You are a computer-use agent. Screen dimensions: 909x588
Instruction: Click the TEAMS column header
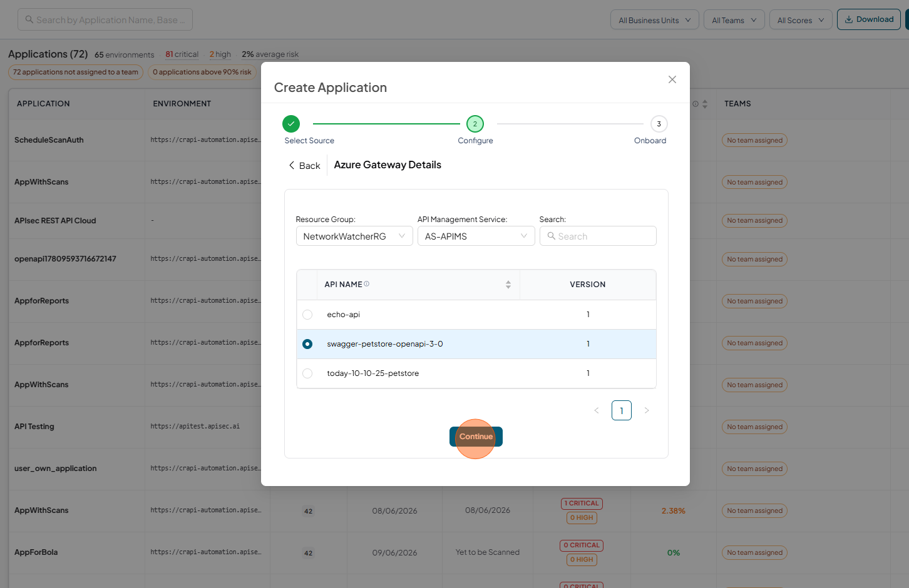pos(737,104)
